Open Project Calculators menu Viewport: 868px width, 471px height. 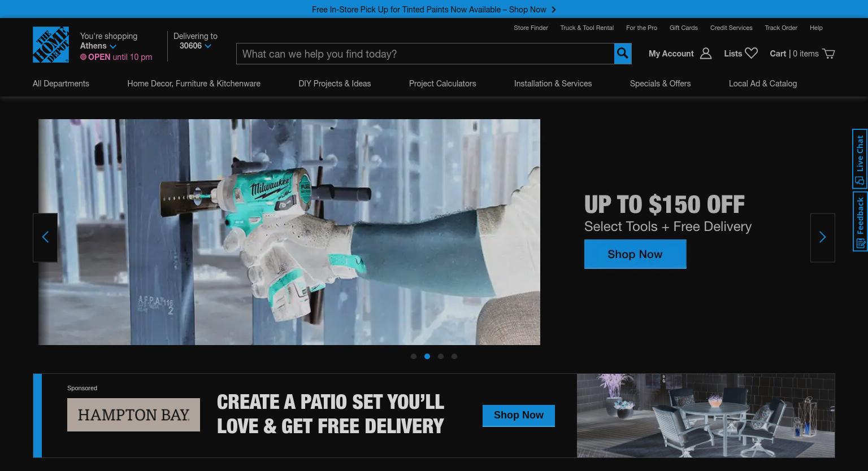tap(442, 84)
